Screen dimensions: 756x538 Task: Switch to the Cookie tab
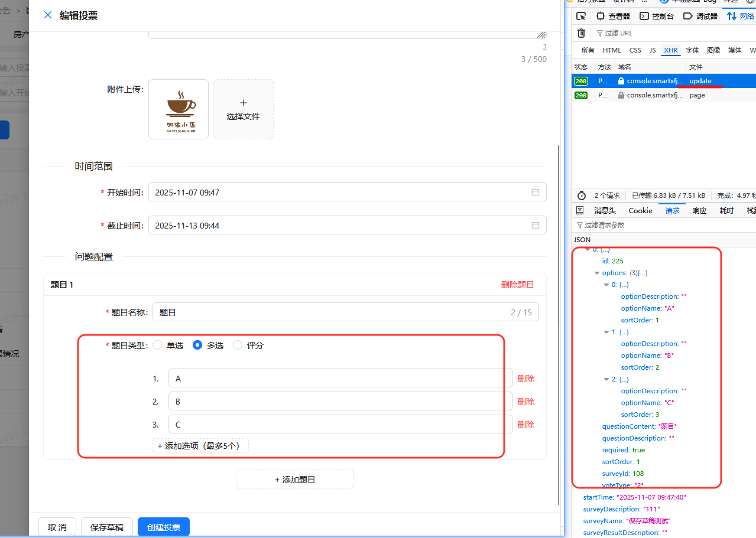point(640,210)
